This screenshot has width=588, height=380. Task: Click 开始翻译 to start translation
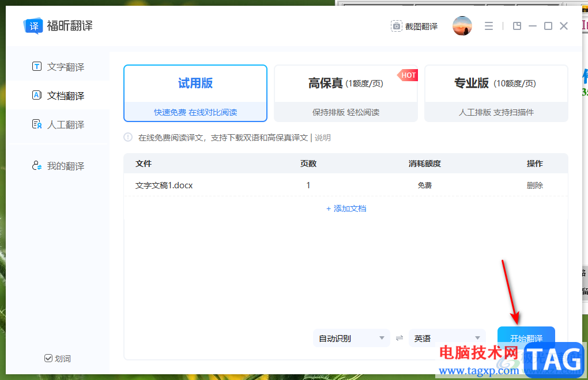tap(526, 338)
